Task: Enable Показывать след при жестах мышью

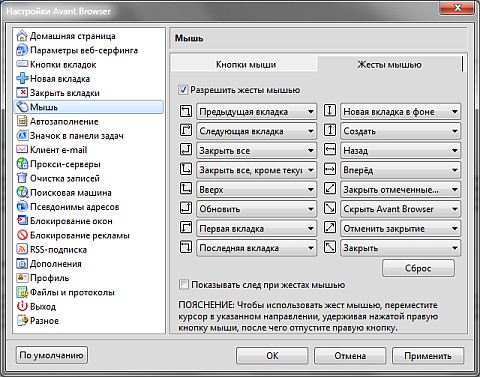Action: click(184, 285)
